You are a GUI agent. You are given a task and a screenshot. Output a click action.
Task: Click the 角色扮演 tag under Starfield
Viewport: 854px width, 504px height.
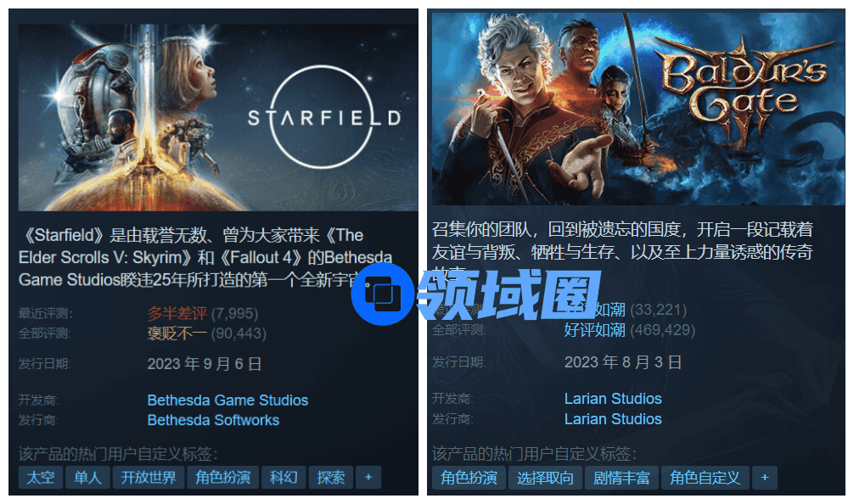click(x=222, y=478)
